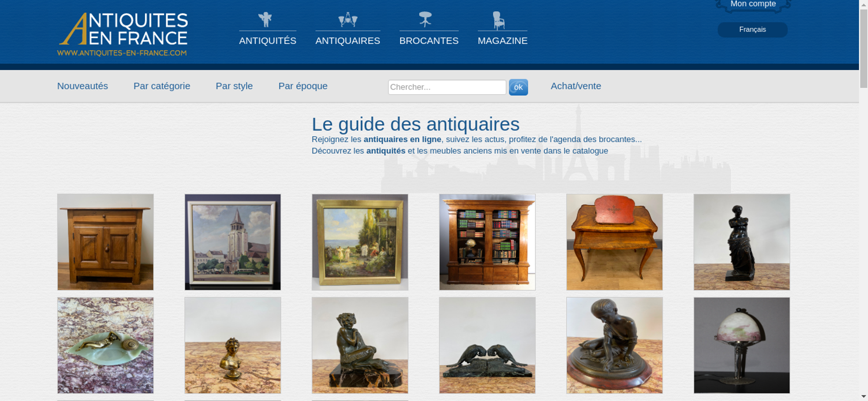Click the pedestal table icon above Brocantes
Image resolution: width=868 pixels, height=401 pixels.
pyautogui.click(x=425, y=20)
